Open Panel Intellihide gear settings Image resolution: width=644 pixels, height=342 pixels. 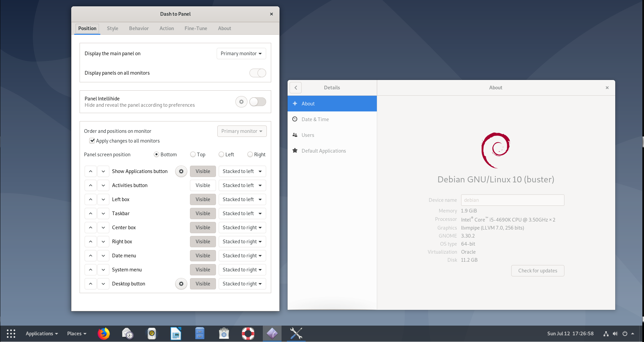(241, 102)
